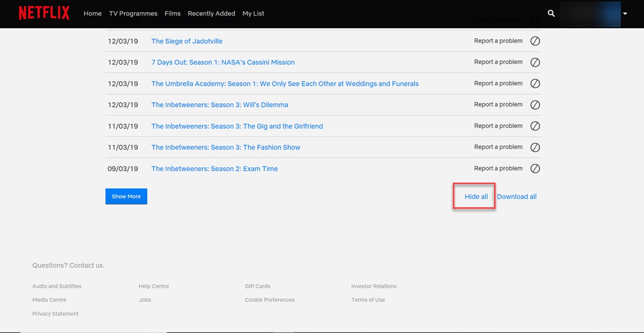Open Inbetweeners The Gig and the Girlfriend link

point(237,126)
